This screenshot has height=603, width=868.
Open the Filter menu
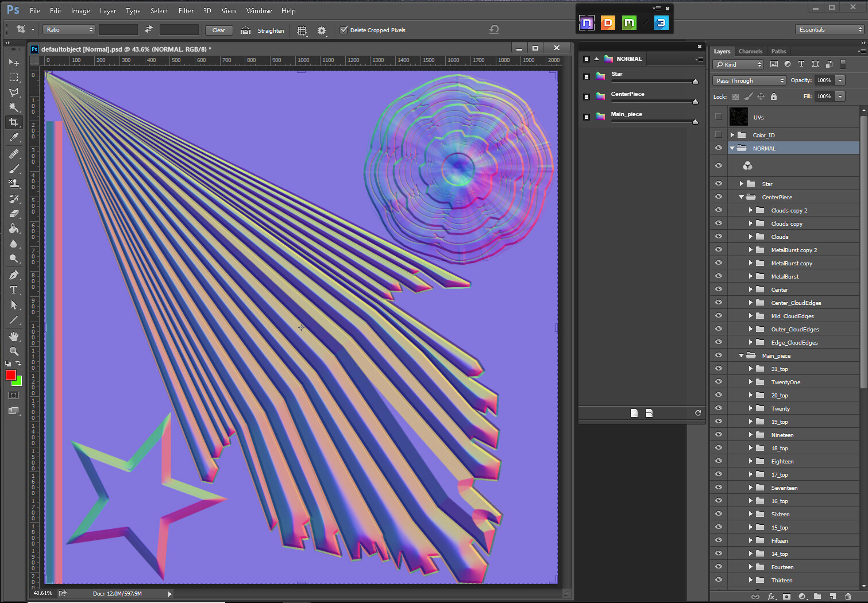[x=186, y=11]
